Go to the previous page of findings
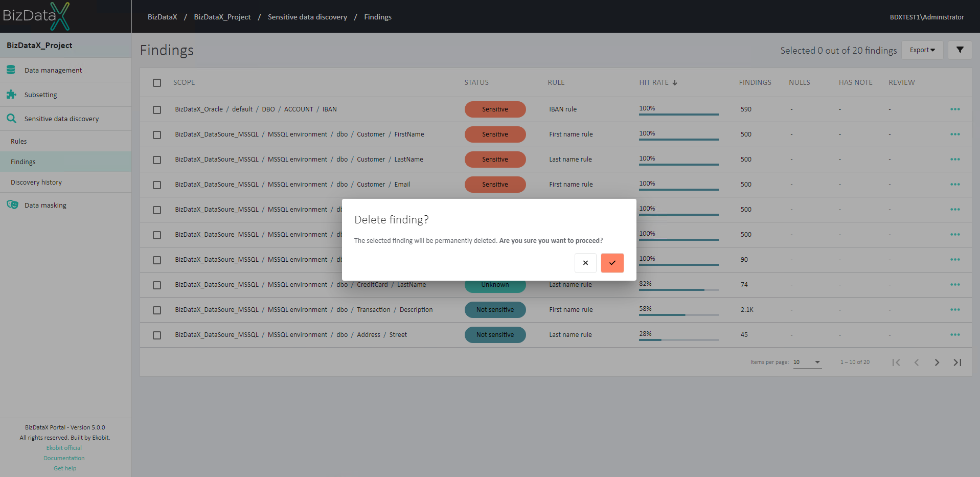This screenshot has width=980, height=477. (x=917, y=362)
